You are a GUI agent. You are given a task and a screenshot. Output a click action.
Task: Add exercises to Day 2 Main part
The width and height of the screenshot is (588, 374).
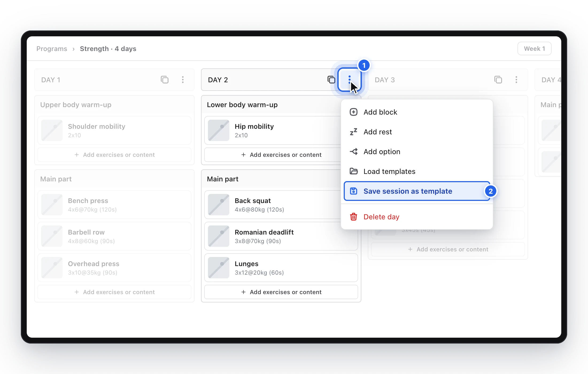(281, 292)
